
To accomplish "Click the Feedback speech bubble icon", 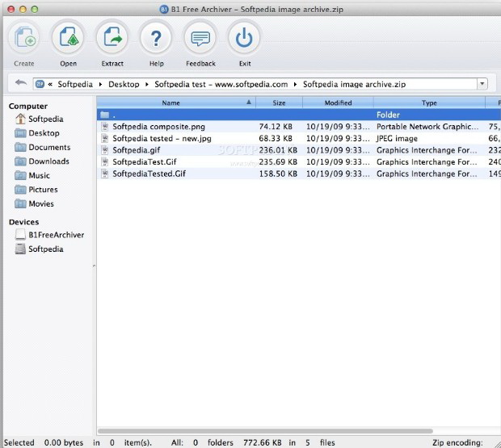I will click(x=200, y=37).
